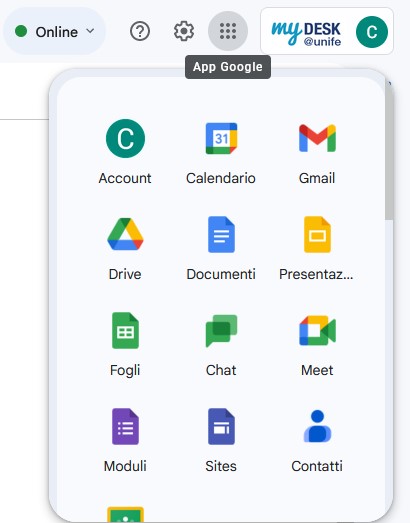Viewport: 410px width, 523px height.
Task: Open the profile avatar C in header
Action: point(372,32)
